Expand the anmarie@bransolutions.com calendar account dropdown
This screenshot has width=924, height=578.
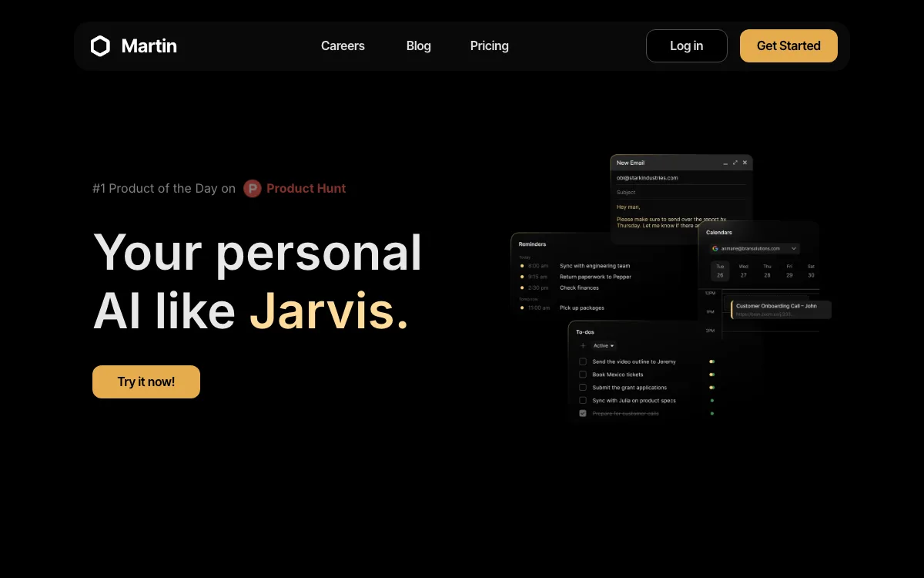tap(755, 249)
